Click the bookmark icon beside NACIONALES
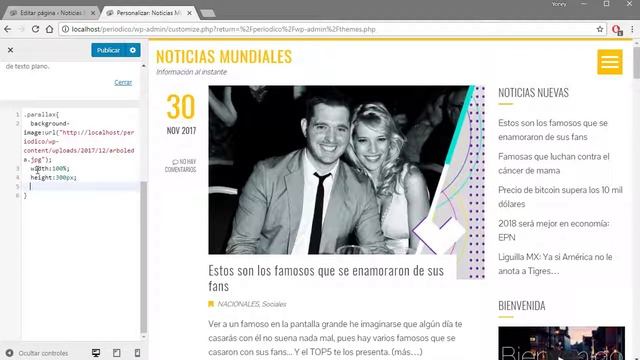The height and width of the screenshot is (360, 640). point(211,304)
